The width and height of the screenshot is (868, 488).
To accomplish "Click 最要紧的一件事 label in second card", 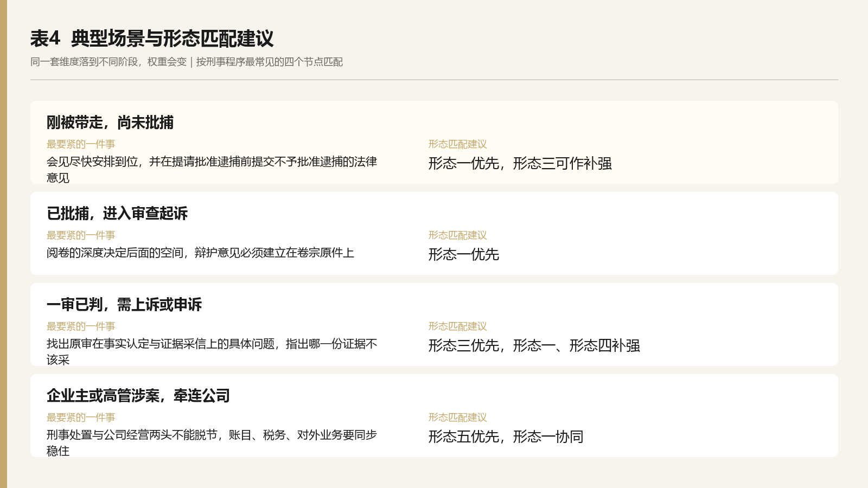I will coord(81,235).
